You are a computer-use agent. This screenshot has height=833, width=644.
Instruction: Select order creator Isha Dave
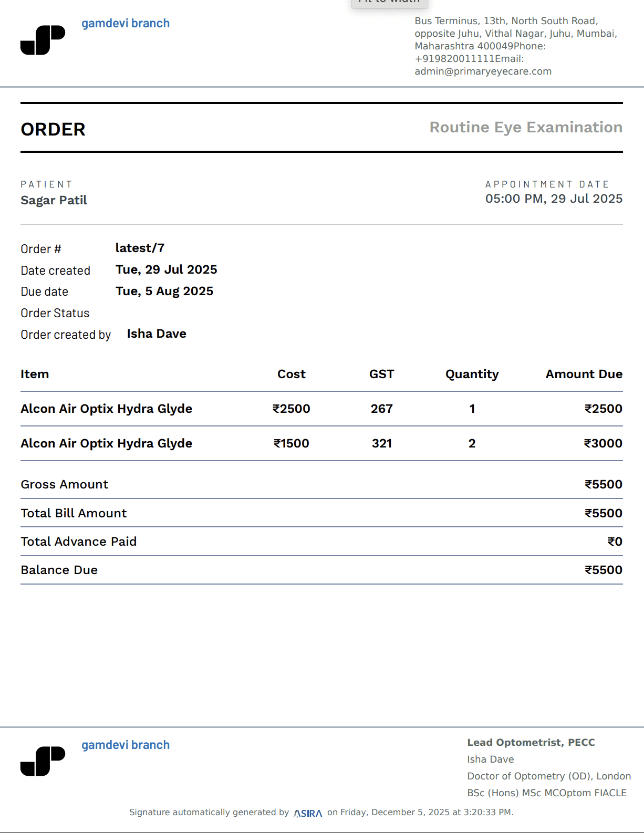157,334
